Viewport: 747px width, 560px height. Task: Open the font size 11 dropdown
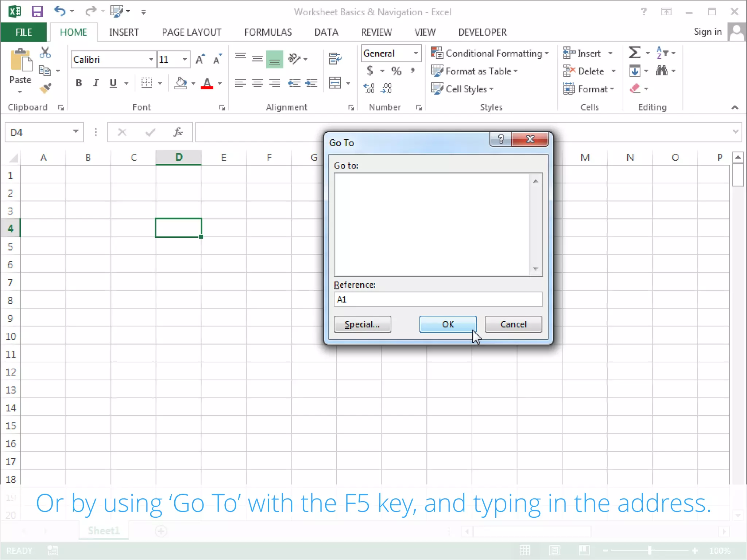(x=185, y=59)
